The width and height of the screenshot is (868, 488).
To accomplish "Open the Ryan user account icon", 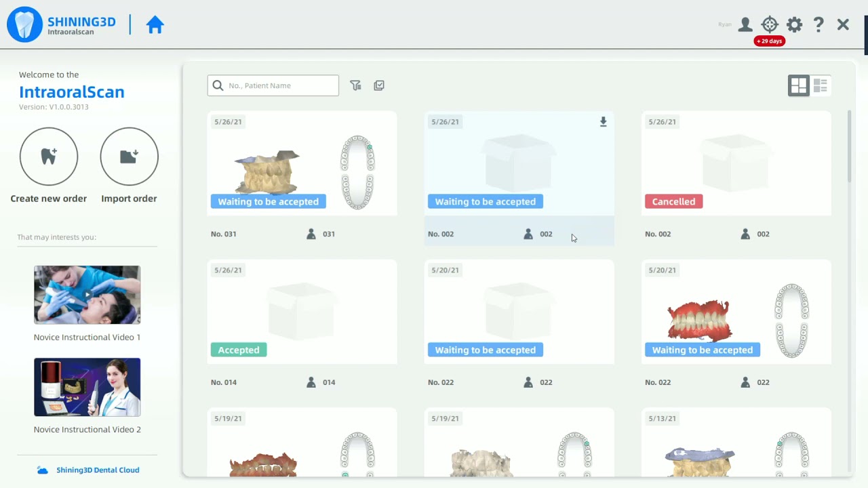I will (x=745, y=25).
